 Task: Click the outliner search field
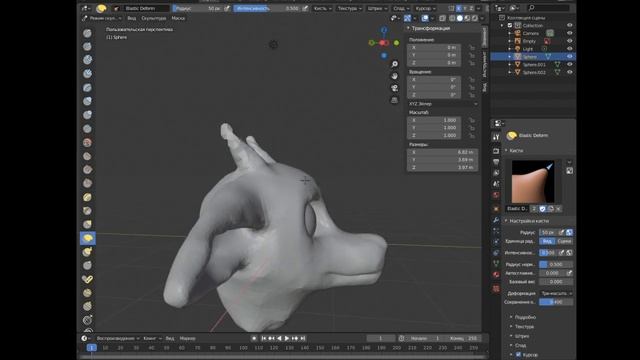(x=548, y=8)
